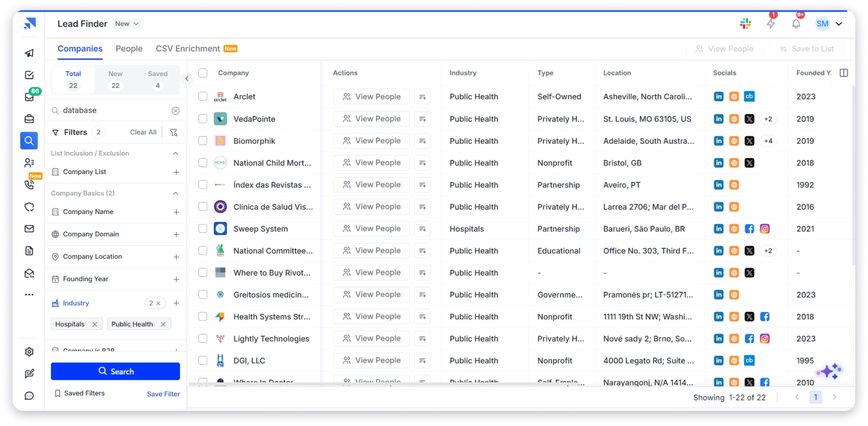Viewport: 868px width, 426px height.
Task: Open the mail envelope icon in sidebar
Action: tap(29, 229)
